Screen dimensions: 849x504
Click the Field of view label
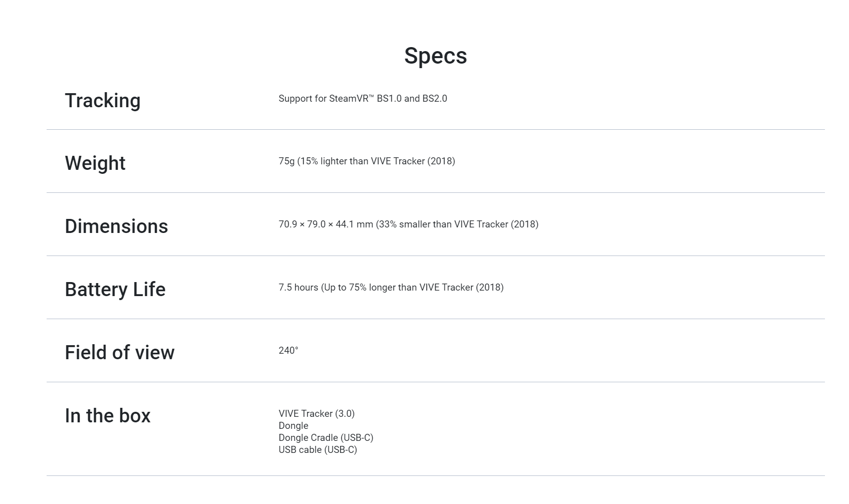coord(120,353)
